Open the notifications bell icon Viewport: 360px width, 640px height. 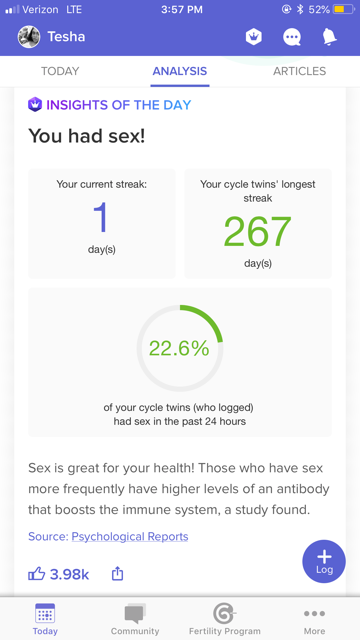click(329, 37)
